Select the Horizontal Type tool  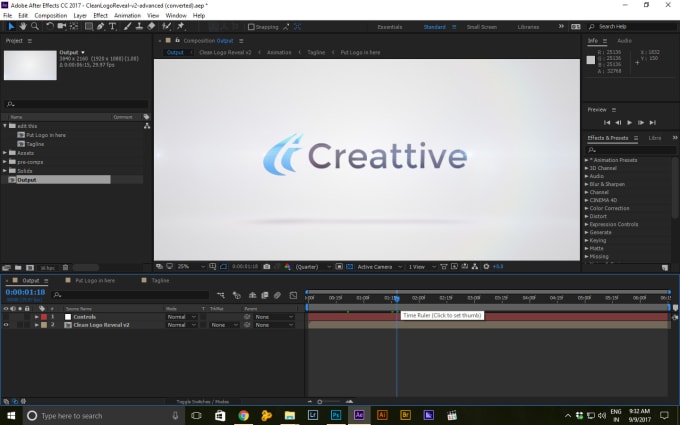(x=112, y=26)
